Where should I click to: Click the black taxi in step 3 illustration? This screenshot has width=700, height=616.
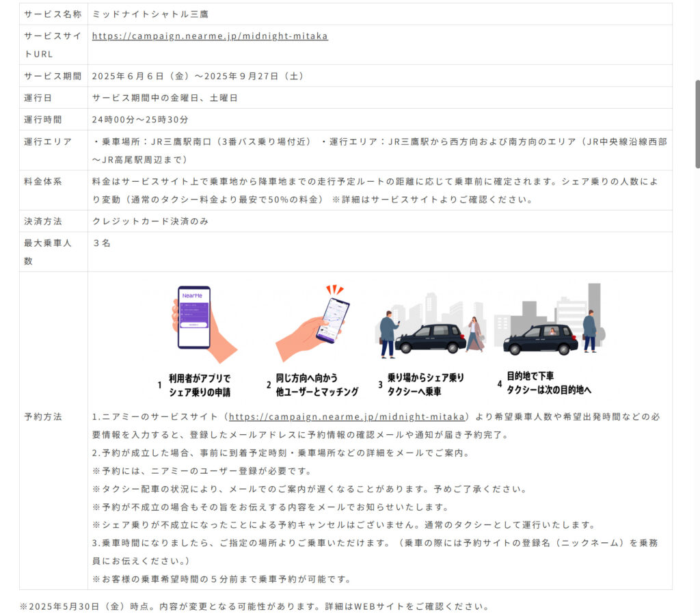coord(431,338)
